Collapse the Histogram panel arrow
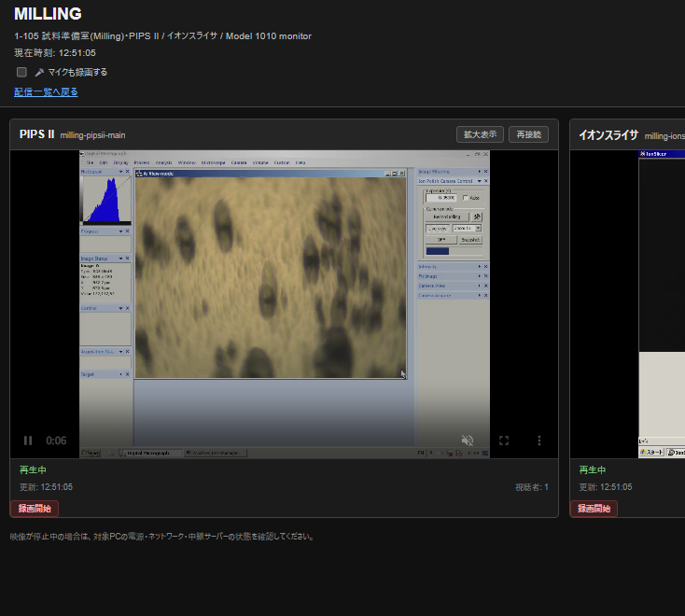The height and width of the screenshot is (616, 685). (x=121, y=172)
